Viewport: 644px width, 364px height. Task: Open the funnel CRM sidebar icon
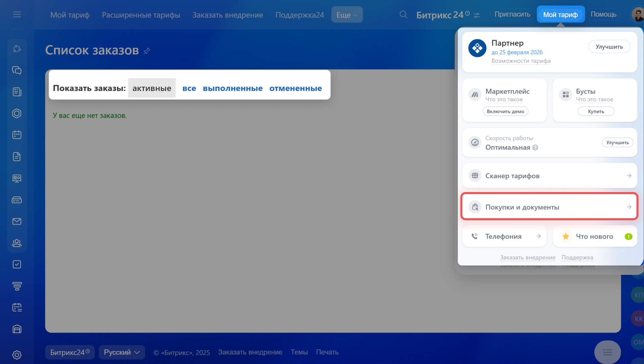(17, 286)
